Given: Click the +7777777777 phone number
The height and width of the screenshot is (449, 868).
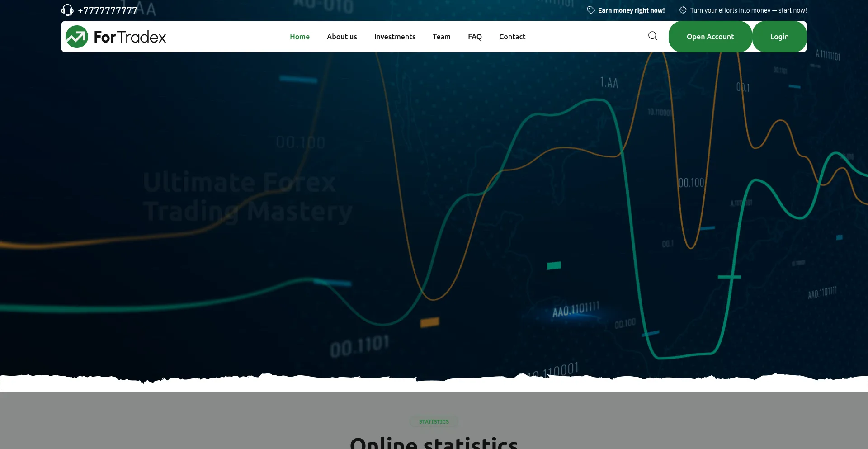Looking at the screenshot, I should (108, 10).
